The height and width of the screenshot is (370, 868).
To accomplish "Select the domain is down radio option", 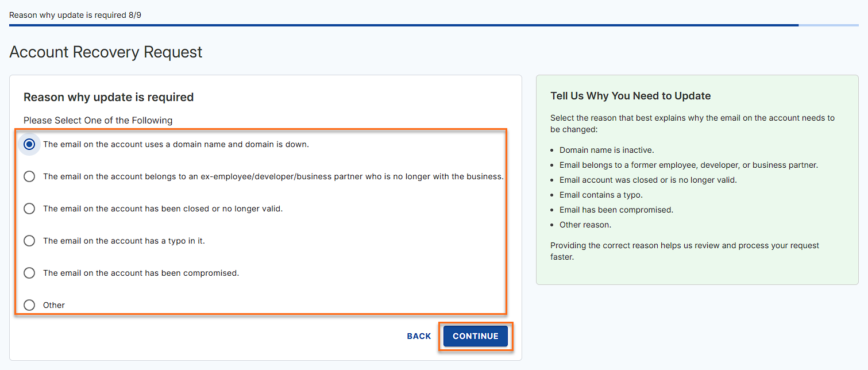I will (29, 144).
